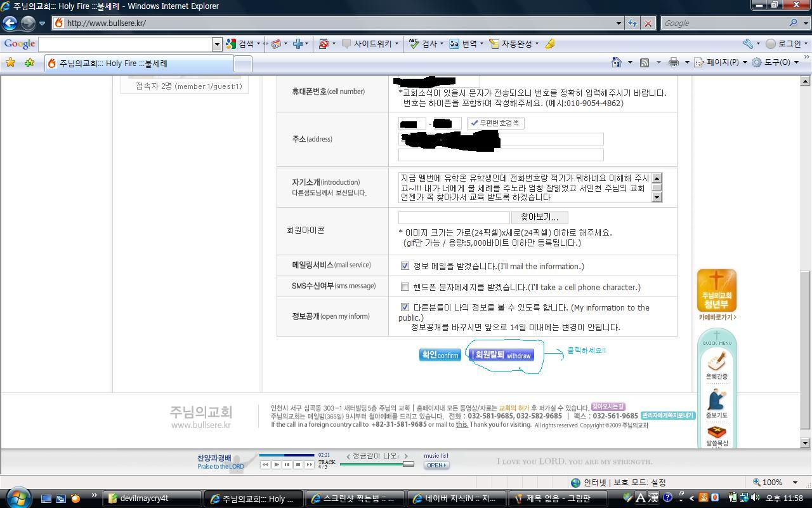The width and height of the screenshot is (812, 508).
Task: Click the 찾아오시는길 directions link
Action: (608, 406)
